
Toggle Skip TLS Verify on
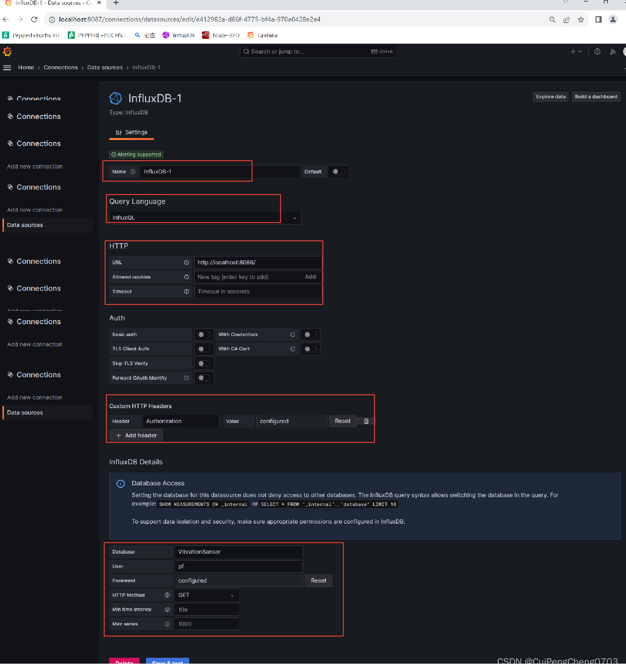(x=204, y=364)
